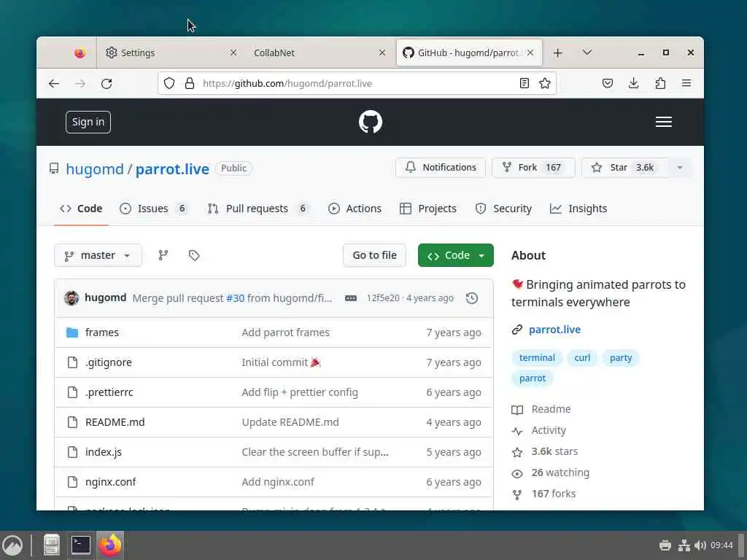747x560 pixels.
Task: Open pull request #30 link
Action: [x=236, y=298]
